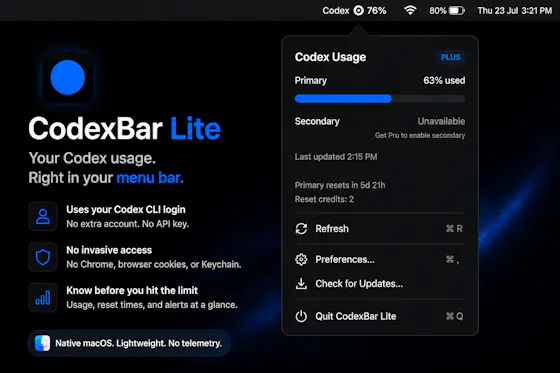Image resolution: width=560 pixels, height=373 pixels.
Task: Click the PLUS plan badge
Action: click(451, 57)
